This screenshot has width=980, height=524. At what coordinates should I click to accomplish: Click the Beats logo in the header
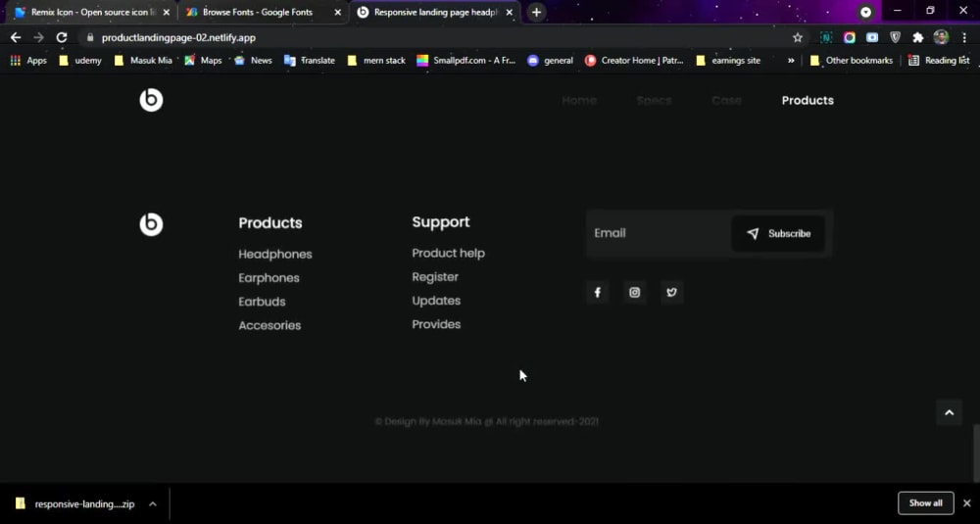coord(151,100)
